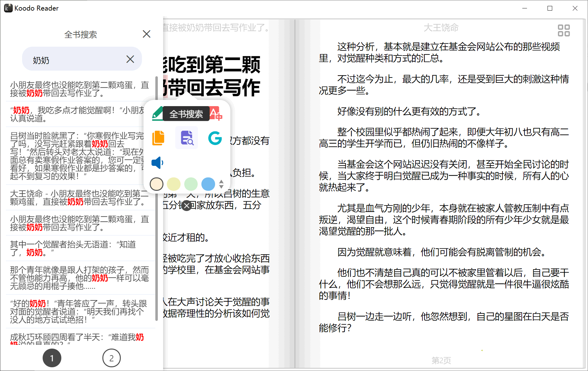Viewport: 588px width, 371px height.
Task: Pick the green highlight color swatch
Action: click(x=191, y=184)
